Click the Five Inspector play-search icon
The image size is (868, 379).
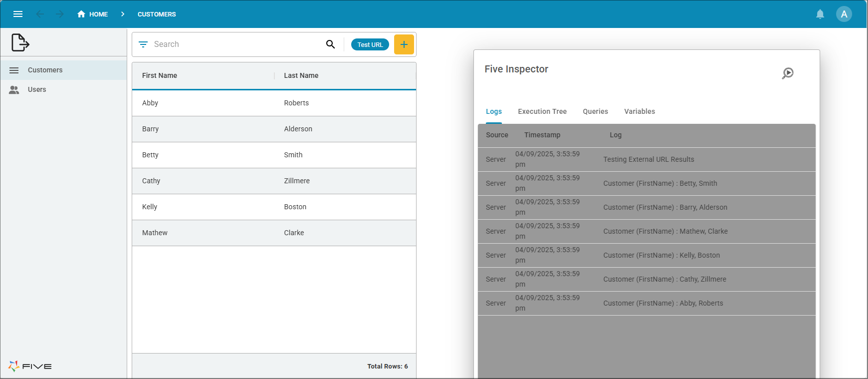tap(787, 73)
